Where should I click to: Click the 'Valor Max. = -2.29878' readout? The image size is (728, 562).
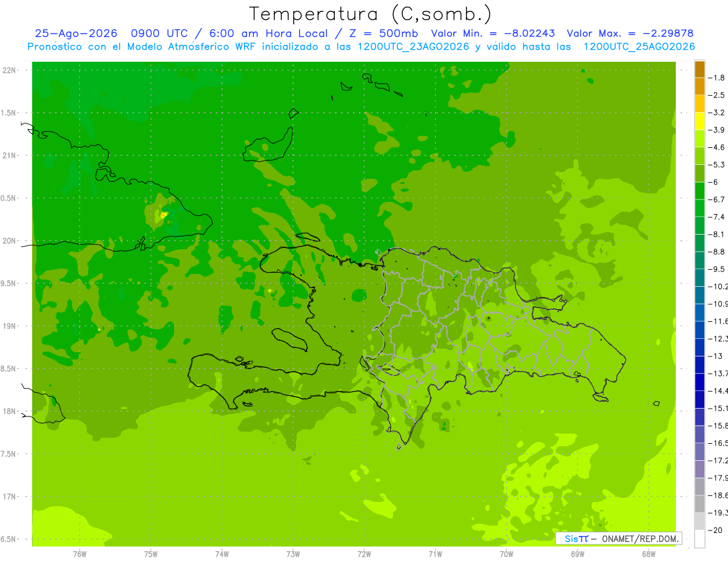(x=630, y=33)
